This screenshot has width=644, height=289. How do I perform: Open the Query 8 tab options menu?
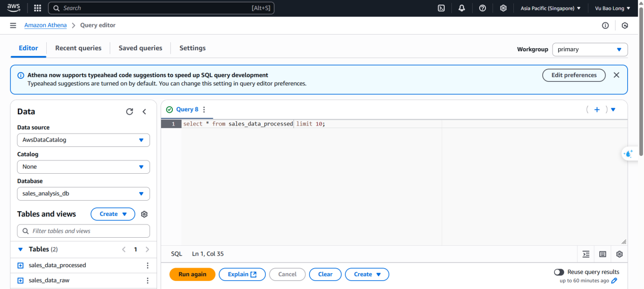point(204,110)
